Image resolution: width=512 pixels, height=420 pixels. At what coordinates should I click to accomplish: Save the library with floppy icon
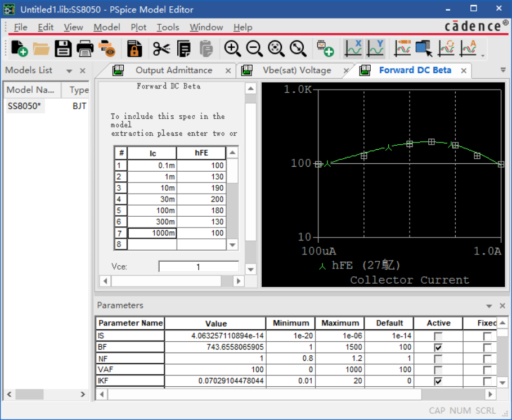(63, 49)
